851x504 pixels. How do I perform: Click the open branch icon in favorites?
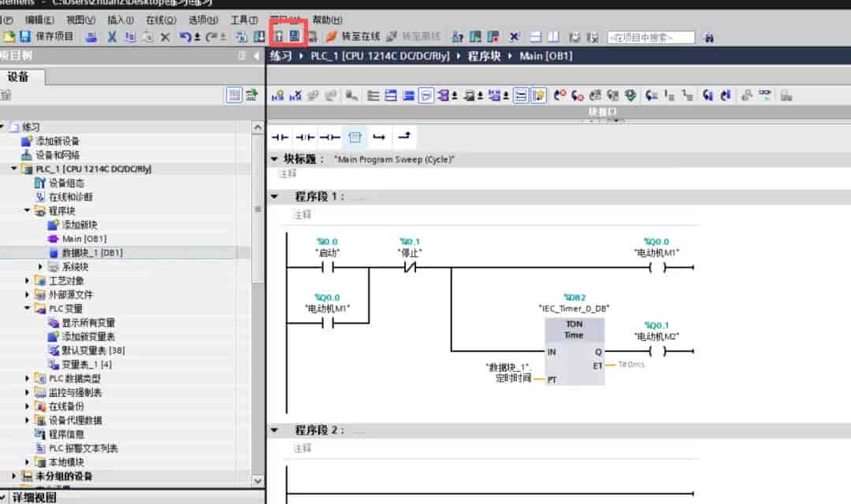tap(379, 137)
